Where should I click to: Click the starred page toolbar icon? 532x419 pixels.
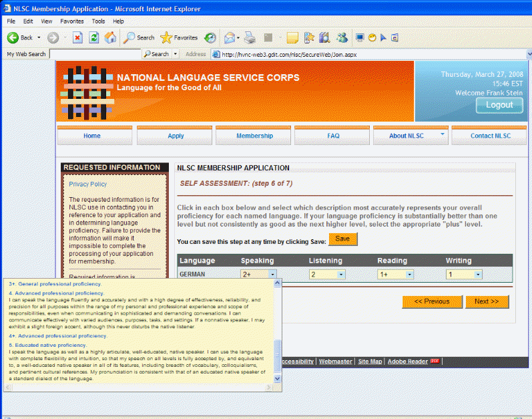click(309, 37)
